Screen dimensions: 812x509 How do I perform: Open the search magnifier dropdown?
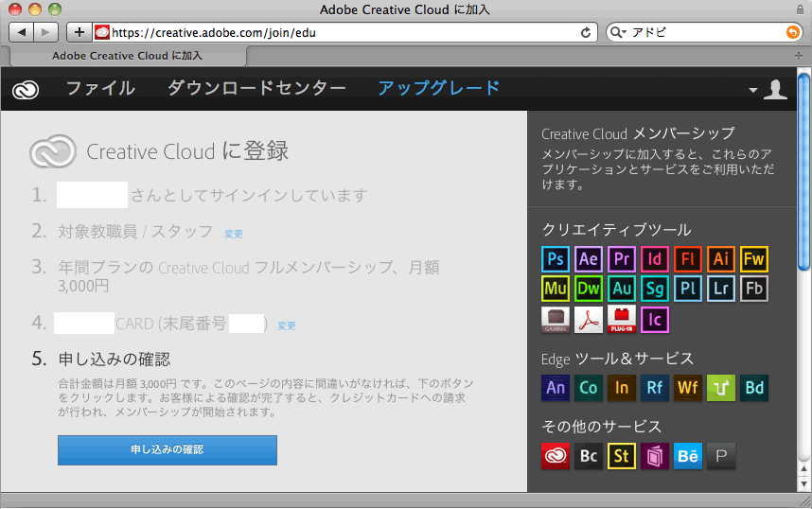point(618,32)
